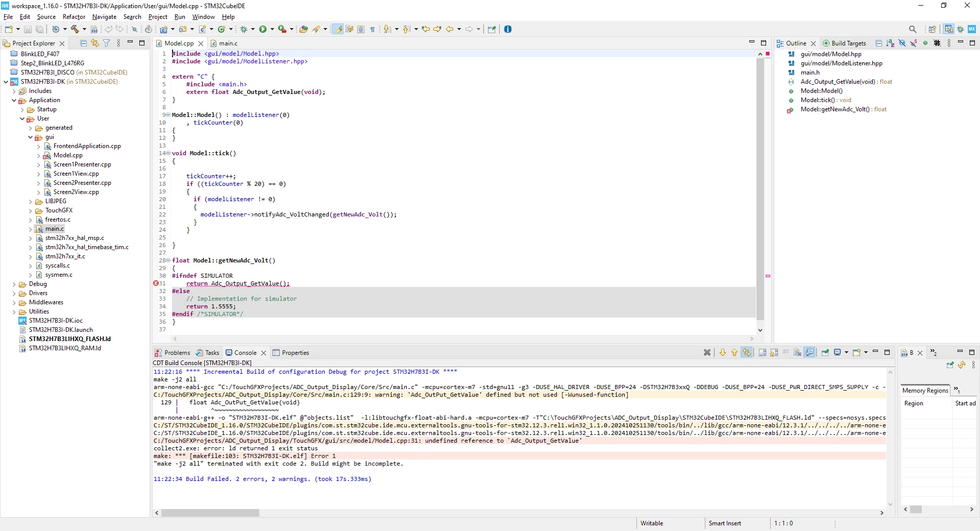Expand the TouchGFX folder
This screenshot has width=980, height=531.
tap(31, 211)
